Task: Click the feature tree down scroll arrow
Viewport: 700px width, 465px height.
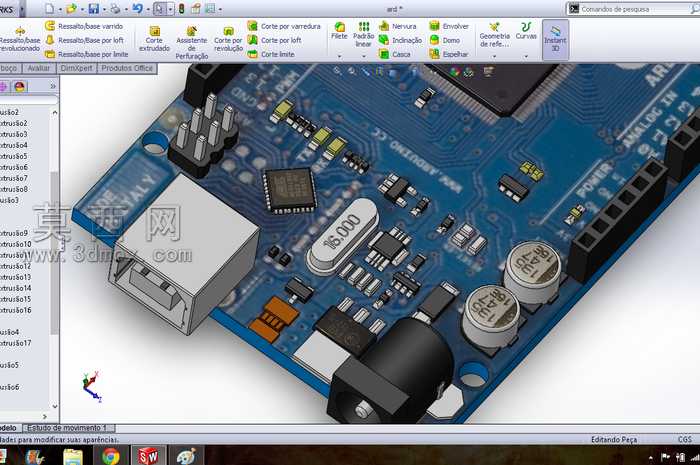Action: [55, 406]
